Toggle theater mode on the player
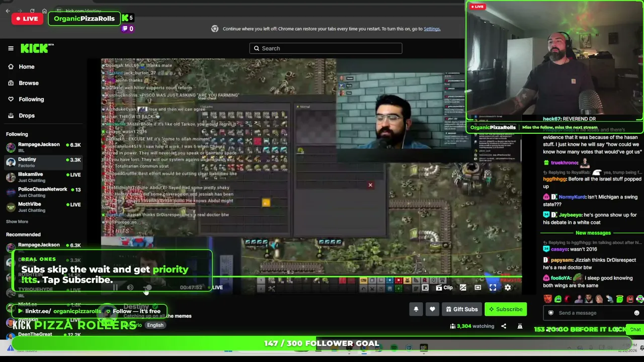The height and width of the screenshot is (362, 644). (478, 288)
